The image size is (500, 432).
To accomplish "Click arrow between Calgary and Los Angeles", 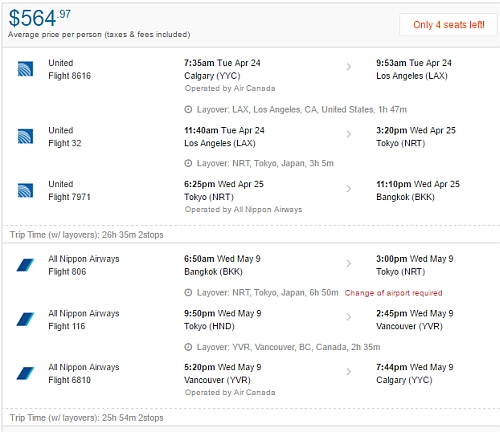I will [x=349, y=67].
